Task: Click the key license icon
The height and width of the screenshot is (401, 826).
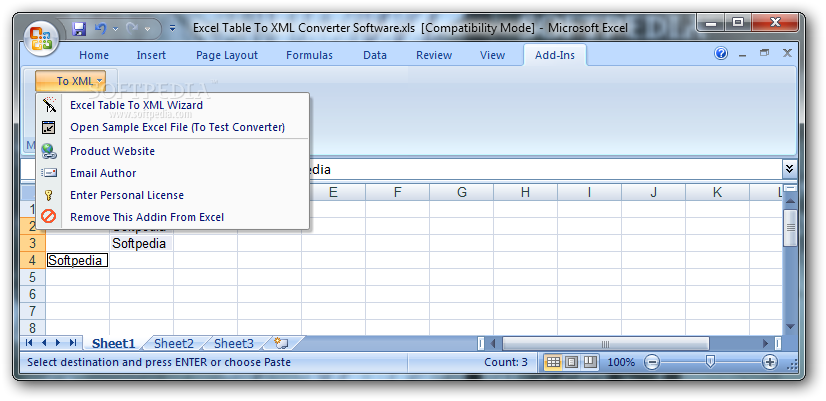Action: point(49,195)
